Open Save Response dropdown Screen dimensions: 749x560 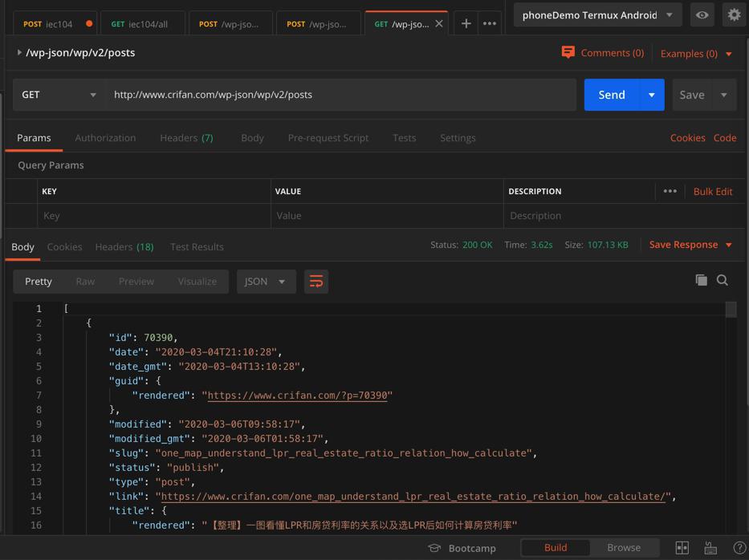click(690, 245)
